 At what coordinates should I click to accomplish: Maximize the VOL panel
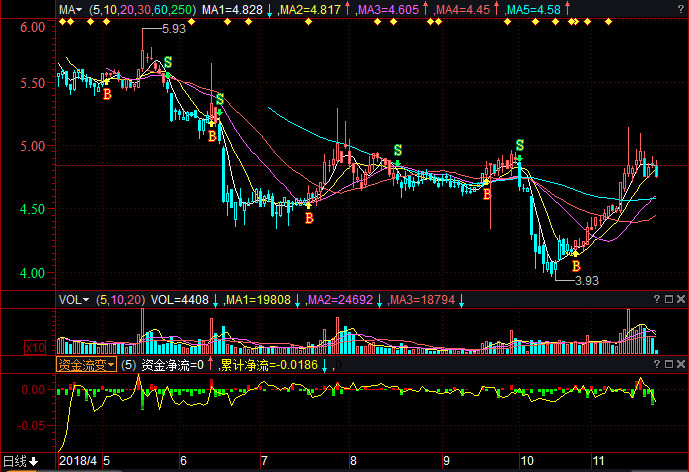(667, 299)
